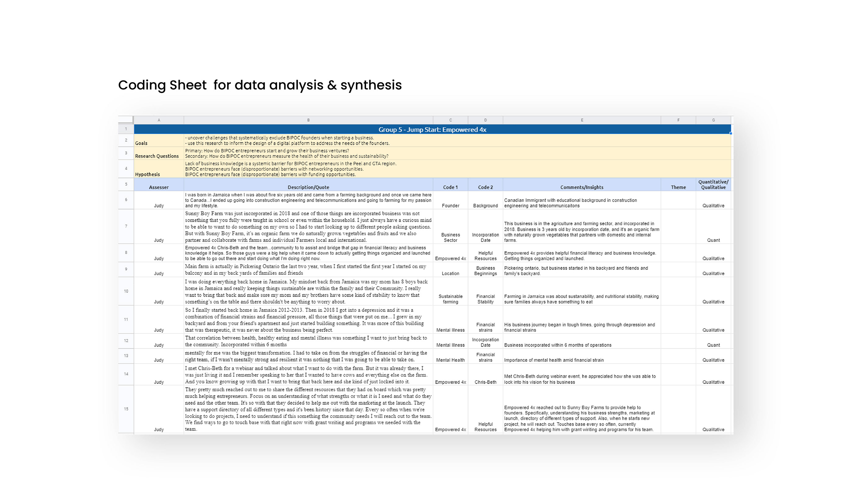This screenshot has width=868, height=490.
Task: Select row 1 header
Action: point(126,129)
